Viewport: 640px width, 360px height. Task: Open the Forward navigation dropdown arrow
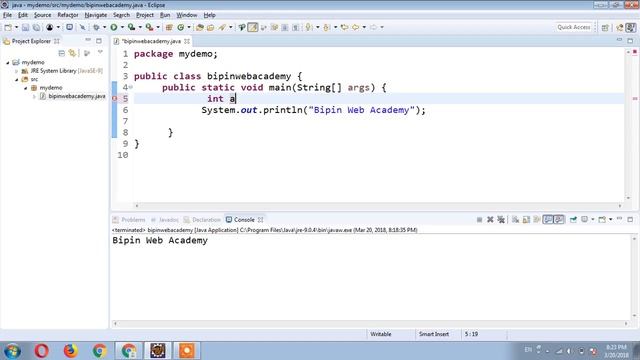pyautogui.click(x=382, y=27)
